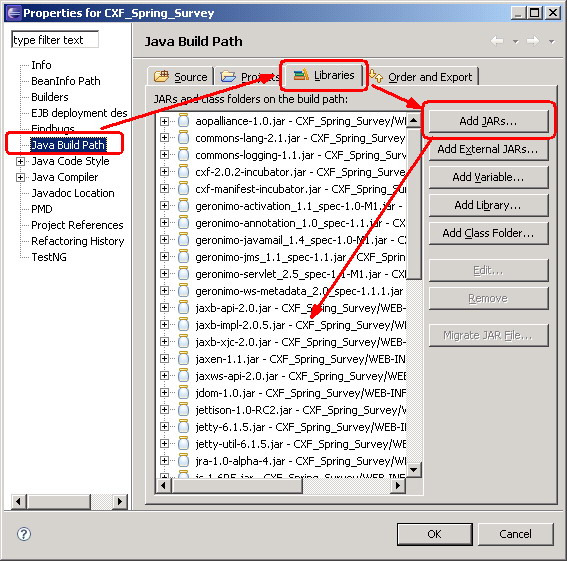Switch to the Source tab
Screen dimensions: 567x561
pos(180,77)
